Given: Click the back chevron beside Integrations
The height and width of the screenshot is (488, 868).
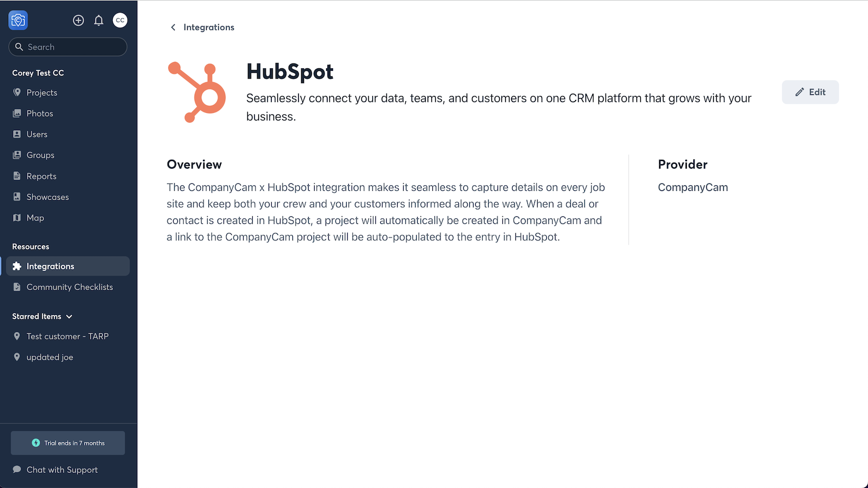Looking at the screenshot, I should click(x=173, y=27).
